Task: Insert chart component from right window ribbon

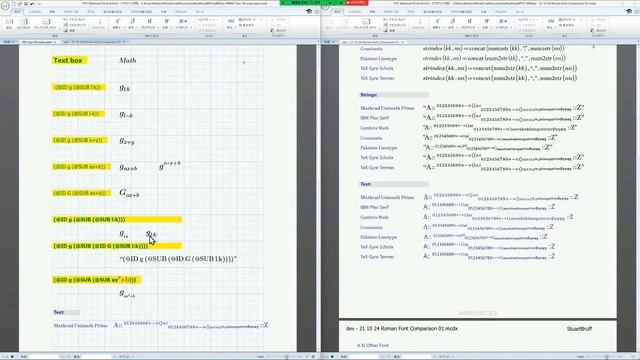Action: 365,23
